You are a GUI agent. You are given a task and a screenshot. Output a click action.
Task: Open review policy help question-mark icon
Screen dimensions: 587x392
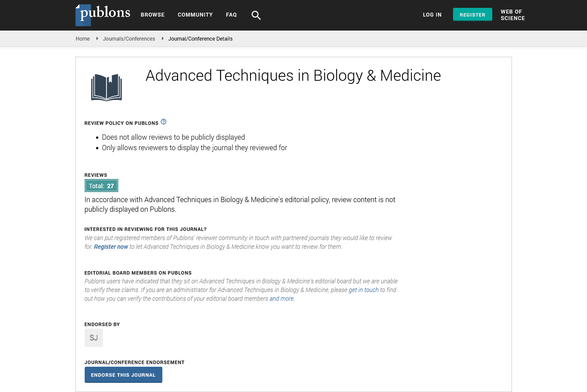(164, 122)
